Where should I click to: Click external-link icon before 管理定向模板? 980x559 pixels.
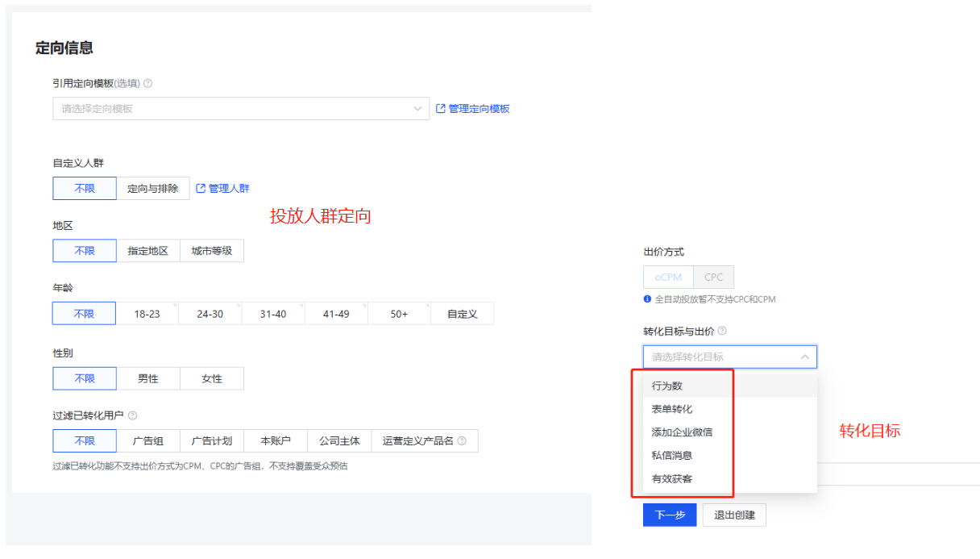pos(441,108)
